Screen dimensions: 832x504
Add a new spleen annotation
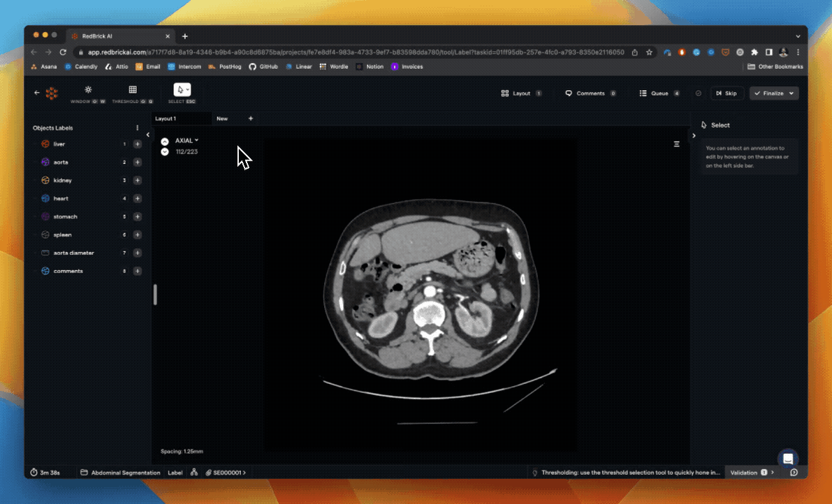click(x=138, y=235)
